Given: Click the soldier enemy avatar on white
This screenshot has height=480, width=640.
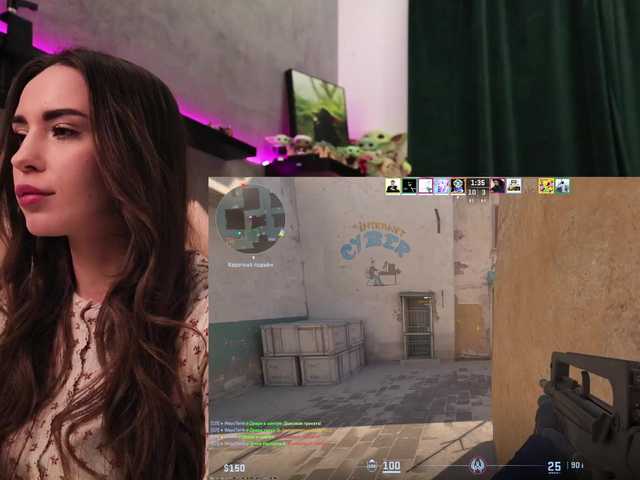Looking at the screenshot, I should 513,186.
